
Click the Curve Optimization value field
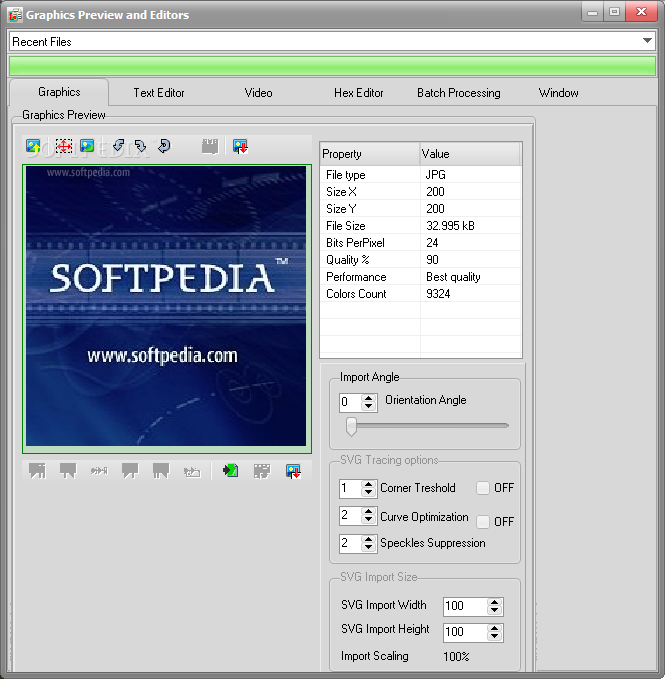click(351, 516)
